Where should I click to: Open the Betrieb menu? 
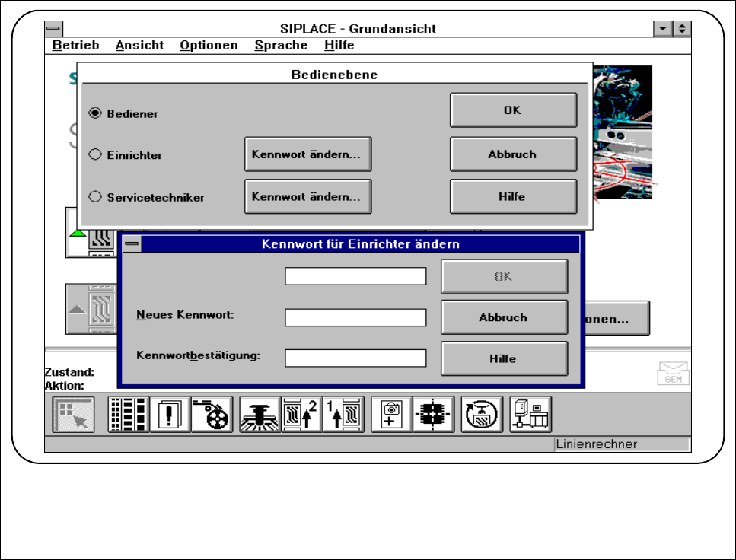75,45
